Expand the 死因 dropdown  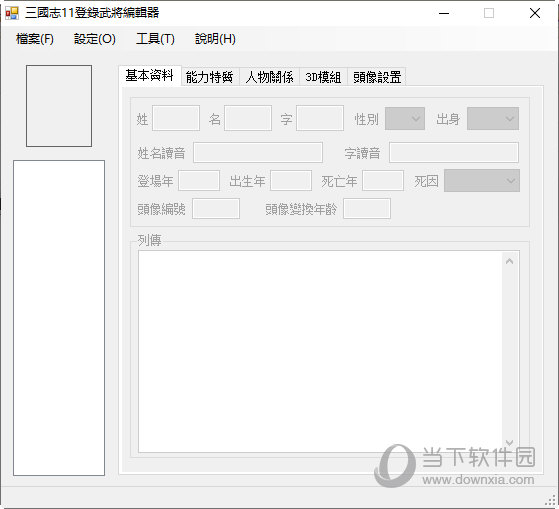482,181
